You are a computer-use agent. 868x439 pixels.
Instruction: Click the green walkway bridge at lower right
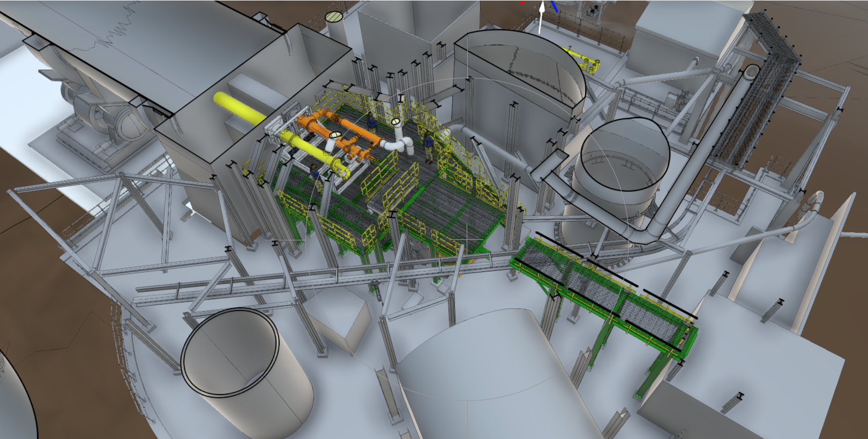tap(605, 292)
